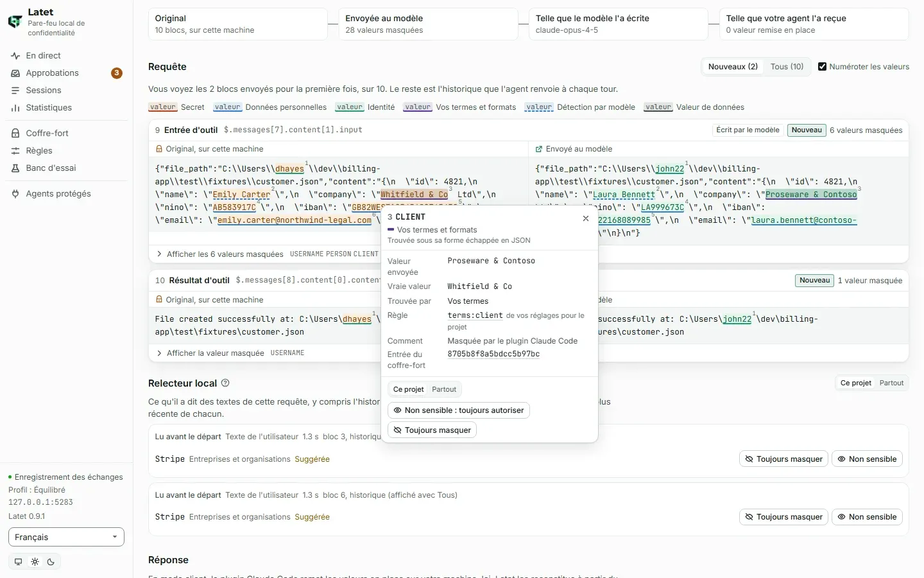924x578 pixels.
Task: Select the Envoyée au modèle step card
Action: click(x=428, y=24)
